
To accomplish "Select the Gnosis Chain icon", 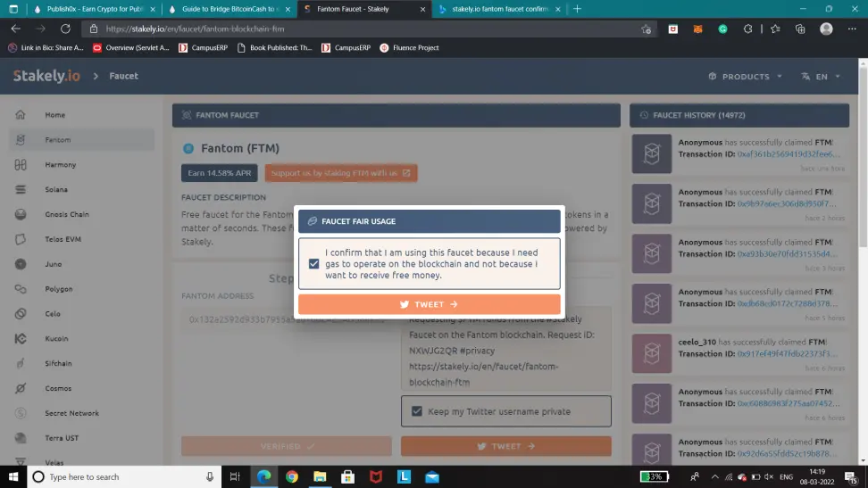I will click(21, 214).
